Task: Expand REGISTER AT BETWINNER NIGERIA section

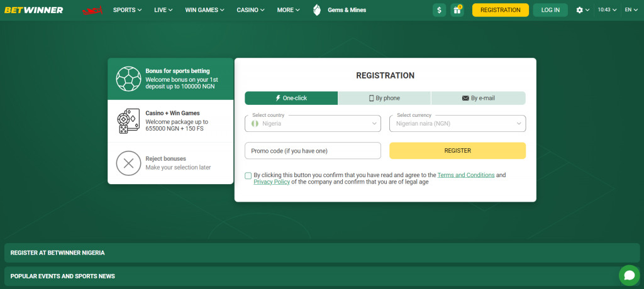Action: click(x=322, y=253)
